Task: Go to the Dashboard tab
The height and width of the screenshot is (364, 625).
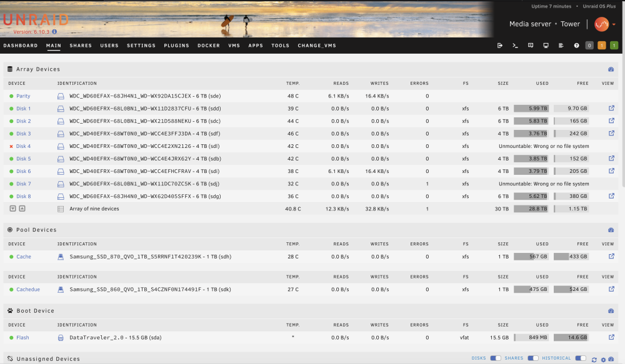Action: (21, 46)
